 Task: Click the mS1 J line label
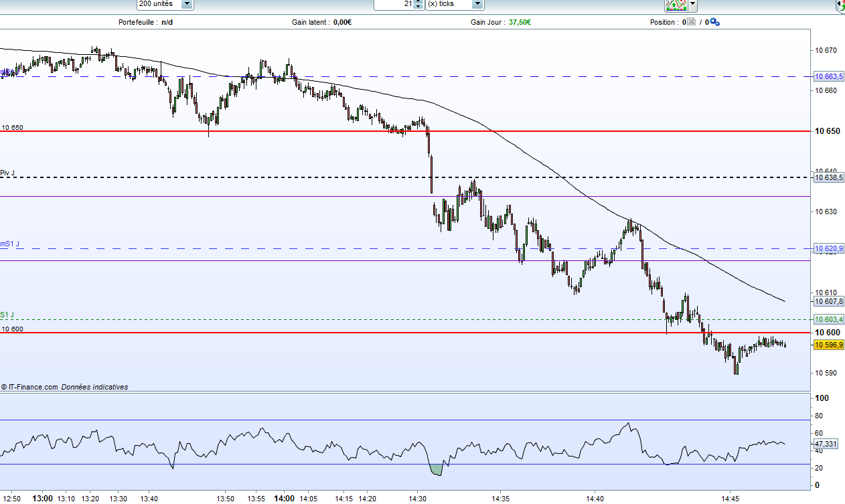coord(10,244)
